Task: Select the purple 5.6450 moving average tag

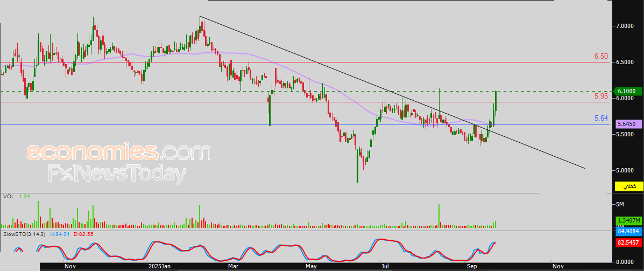Action: click(629, 123)
